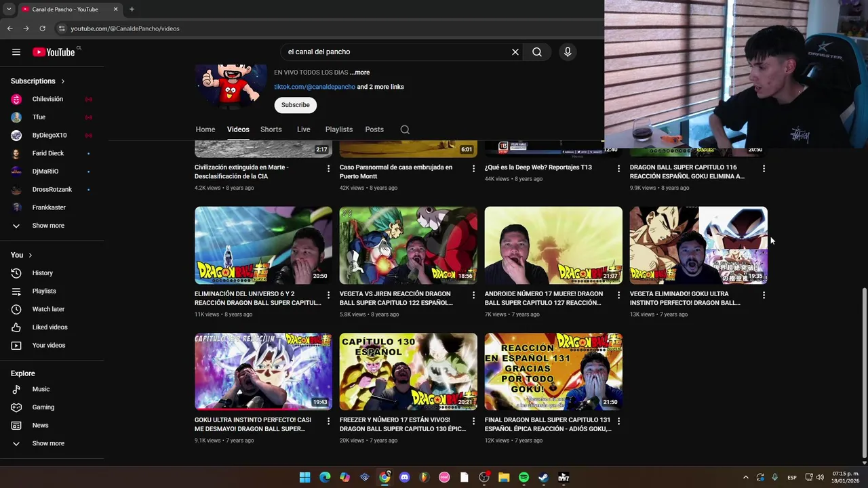Switch to the Shorts tab
This screenshot has width=868, height=488.
click(x=271, y=129)
